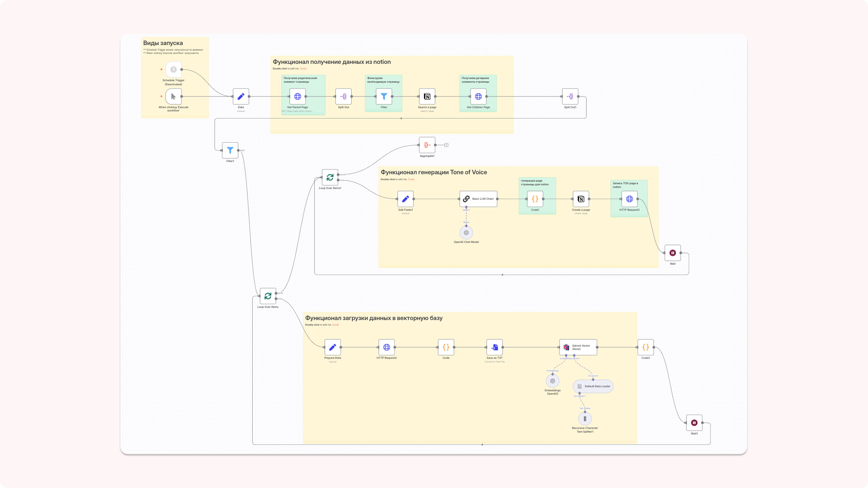This screenshot has height=488, width=868.
Task: Click the Embeddings OpenAI2 sub-node
Action: [x=553, y=381]
